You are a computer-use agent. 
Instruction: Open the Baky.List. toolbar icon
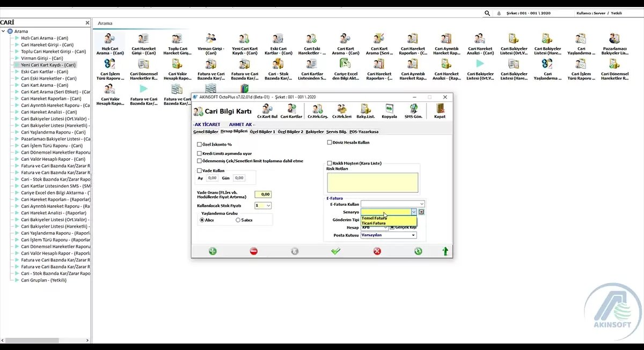(365, 110)
